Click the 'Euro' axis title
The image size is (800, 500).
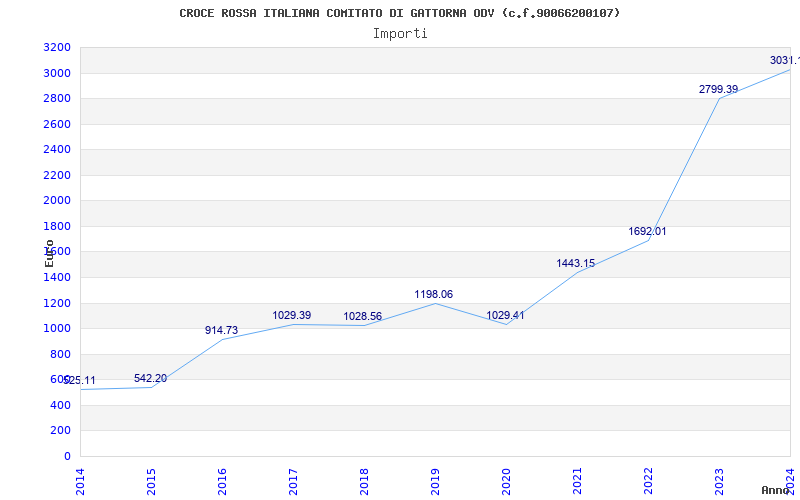(x=49, y=254)
